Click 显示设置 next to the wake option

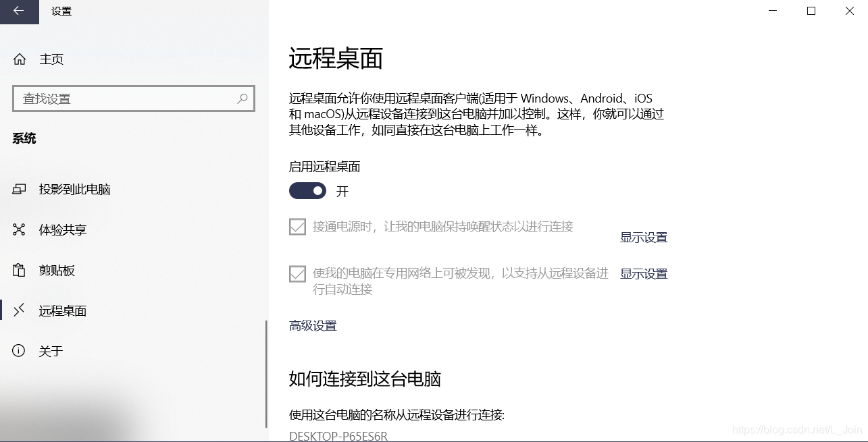pos(643,237)
